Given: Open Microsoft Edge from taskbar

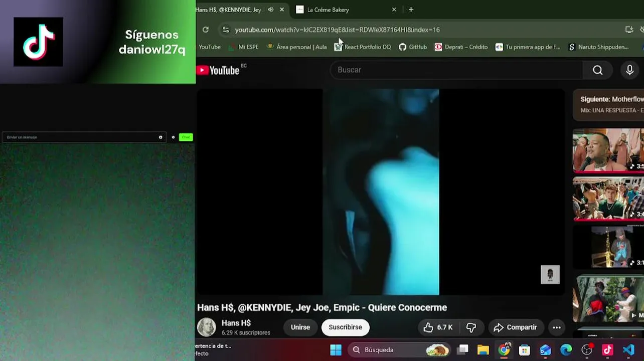Looking at the screenshot, I should point(566,350).
